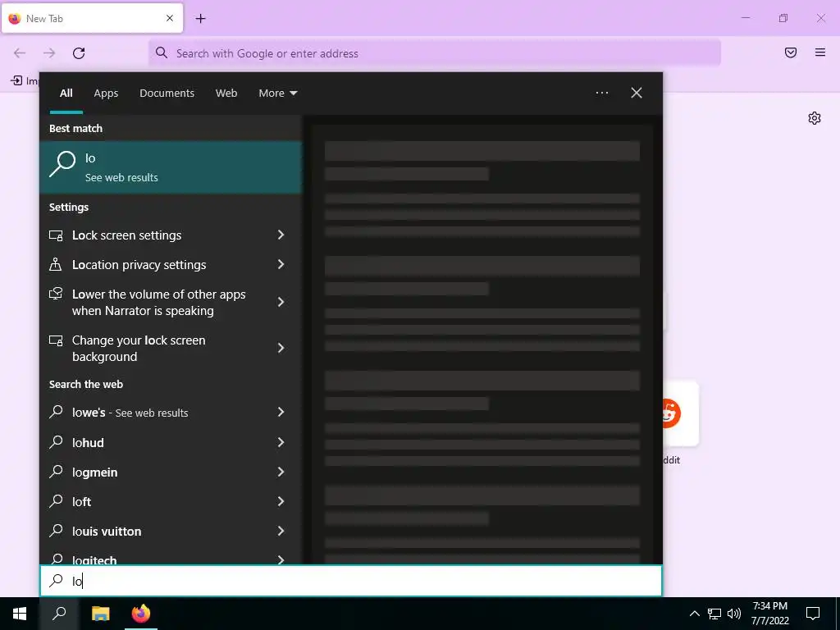Click the magnifier icon beside lohud
Screen dimensions: 840x630
point(57,442)
